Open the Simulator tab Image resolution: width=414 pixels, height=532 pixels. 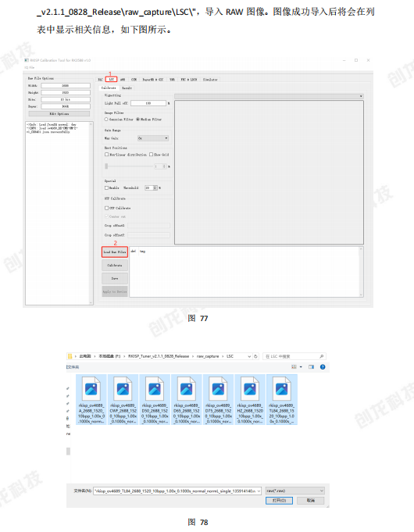[210, 80]
